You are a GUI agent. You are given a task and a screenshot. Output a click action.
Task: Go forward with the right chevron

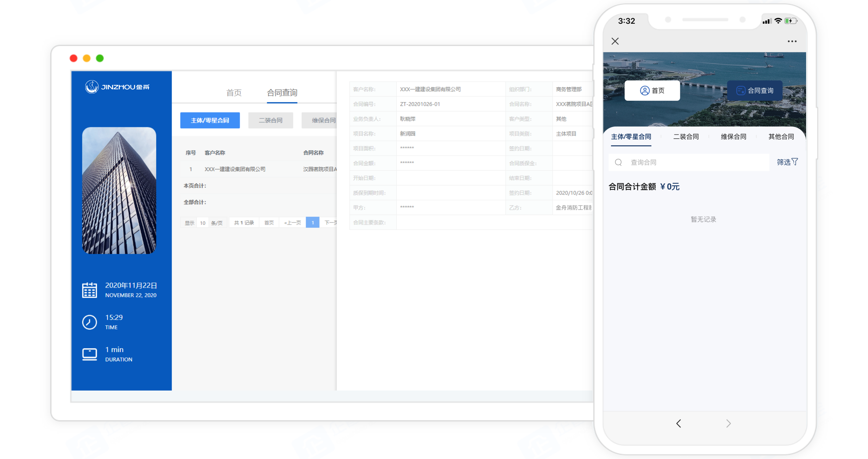(728, 423)
